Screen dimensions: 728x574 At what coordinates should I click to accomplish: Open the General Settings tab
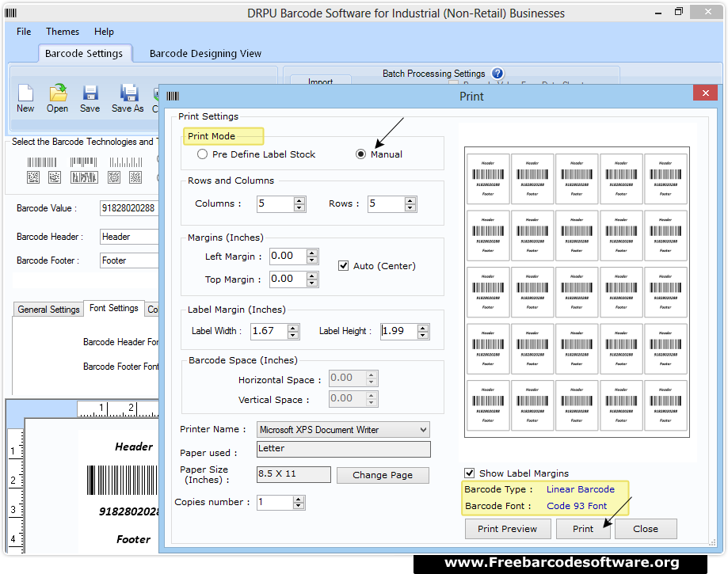[x=49, y=309]
